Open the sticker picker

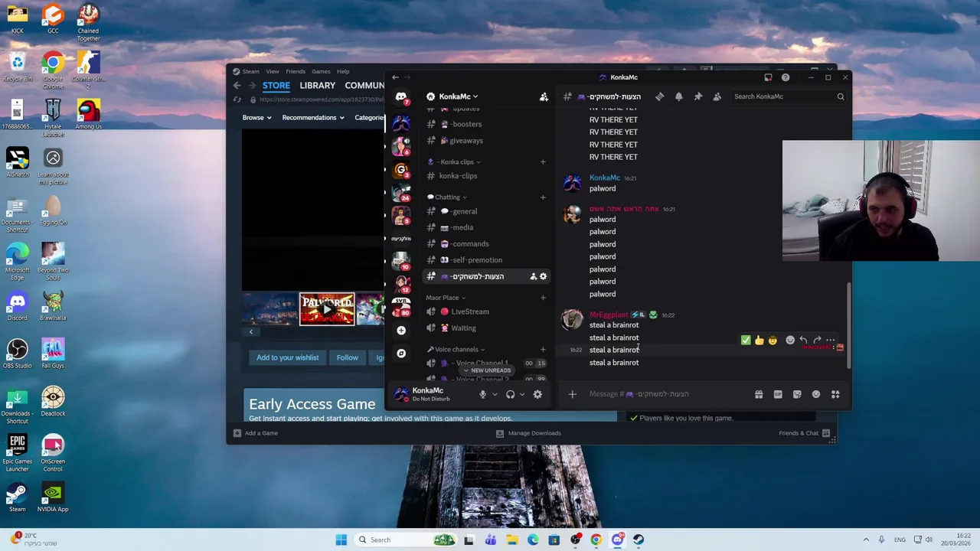click(797, 394)
